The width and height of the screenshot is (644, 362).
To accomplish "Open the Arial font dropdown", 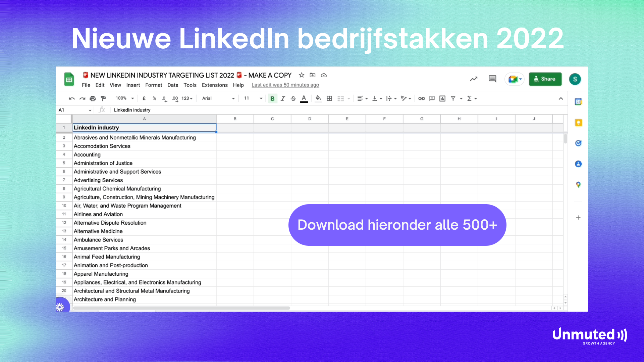I will click(218, 98).
